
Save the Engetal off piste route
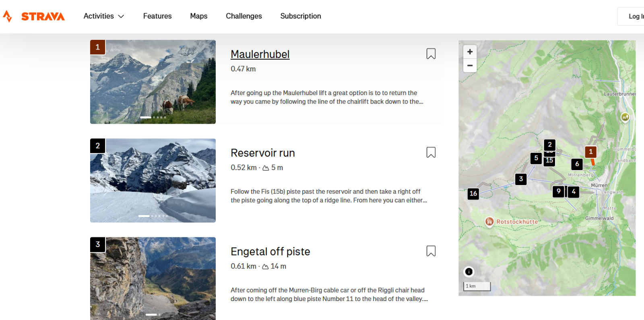coord(431,251)
